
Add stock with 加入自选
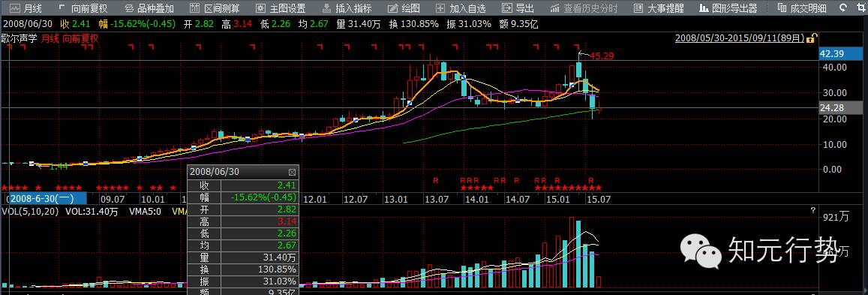[x=461, y=8]
